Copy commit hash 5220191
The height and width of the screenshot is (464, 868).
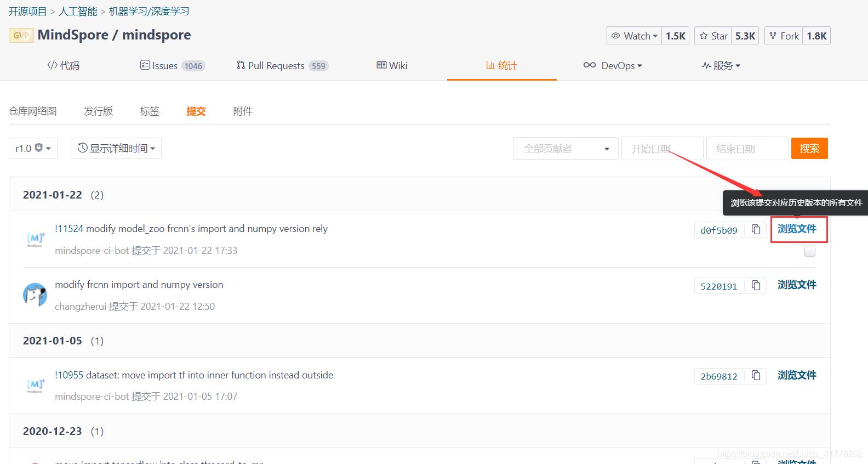756,286
